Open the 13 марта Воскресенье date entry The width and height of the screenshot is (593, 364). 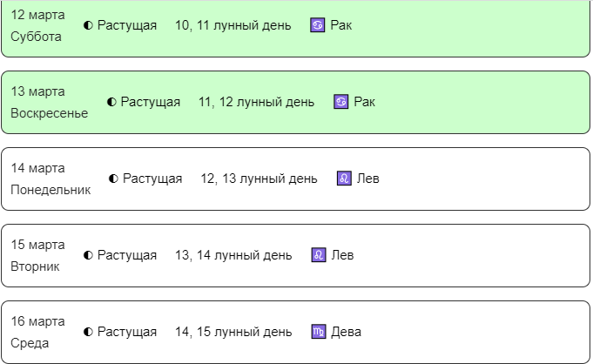click(x=50, y=102)
